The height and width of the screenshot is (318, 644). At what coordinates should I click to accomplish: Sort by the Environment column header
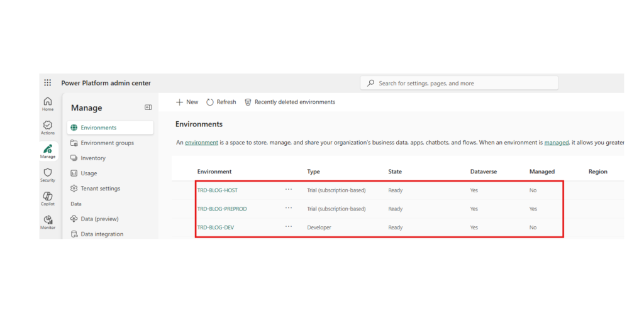(x=214, y=172)
